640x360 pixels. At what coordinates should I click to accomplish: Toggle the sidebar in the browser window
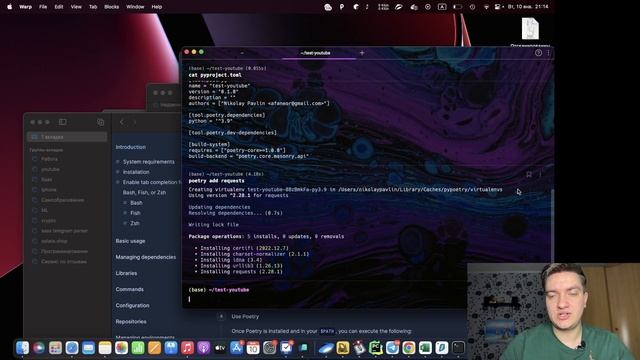(x=62, y=122)
